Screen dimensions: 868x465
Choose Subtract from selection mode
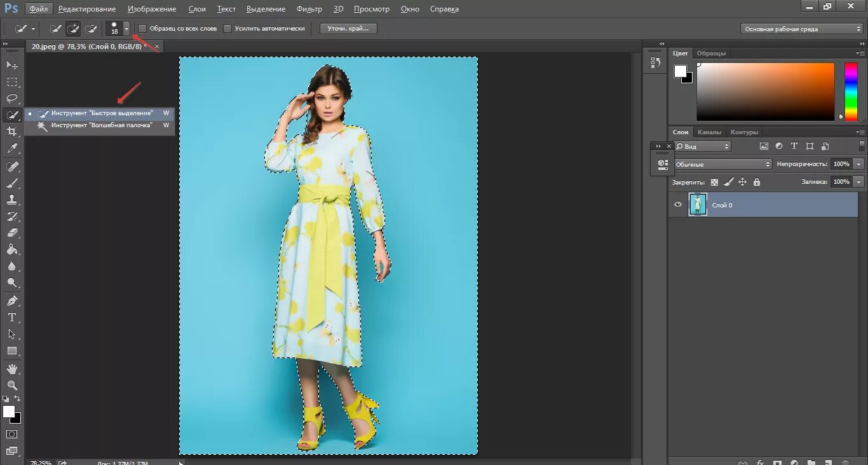coord(91,29)
